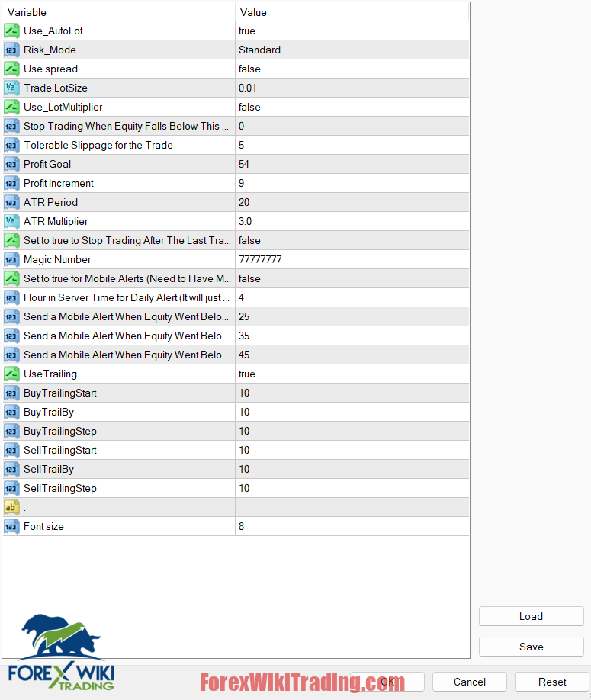Save the current inputs to file
This screenshot has width=591, height=700.
pyautogui.click(x=532, y=647)
